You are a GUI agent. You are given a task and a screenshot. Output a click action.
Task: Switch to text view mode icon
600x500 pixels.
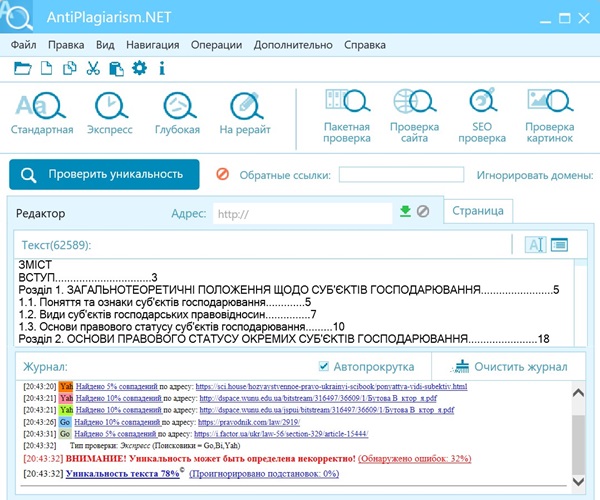535,245
